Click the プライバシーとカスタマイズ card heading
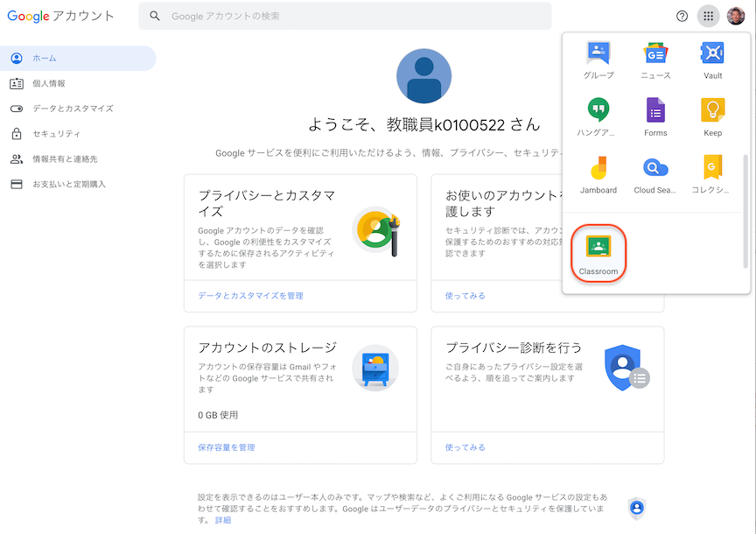Viewport: 756px width, 534px height. pyautogui.click(x=267, y=203)
